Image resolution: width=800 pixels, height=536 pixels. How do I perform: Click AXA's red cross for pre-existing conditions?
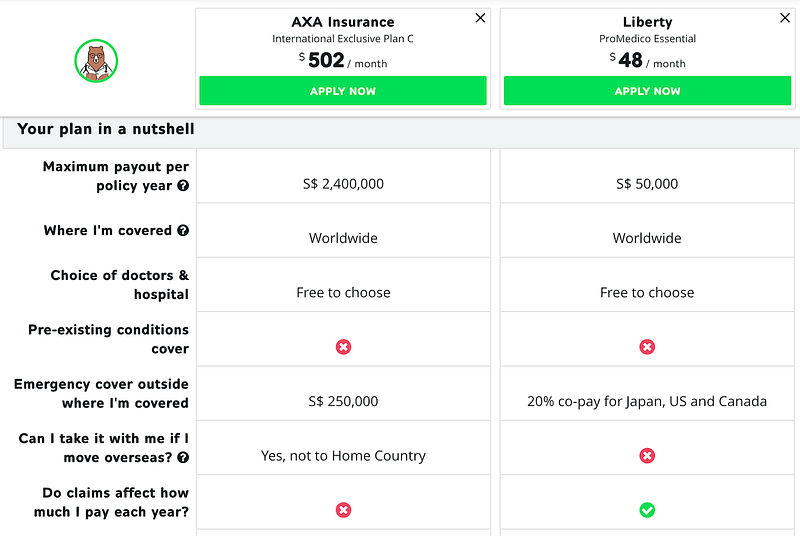tap(343, 347)
